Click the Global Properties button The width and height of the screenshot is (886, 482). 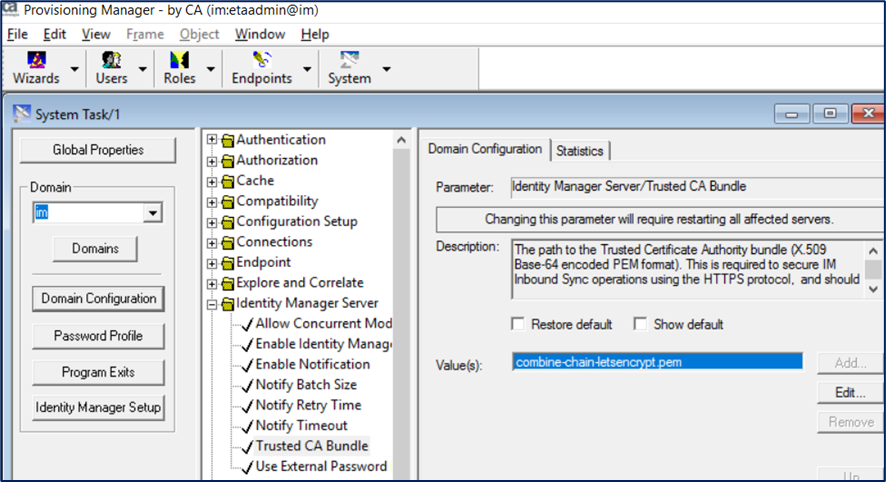98,150
